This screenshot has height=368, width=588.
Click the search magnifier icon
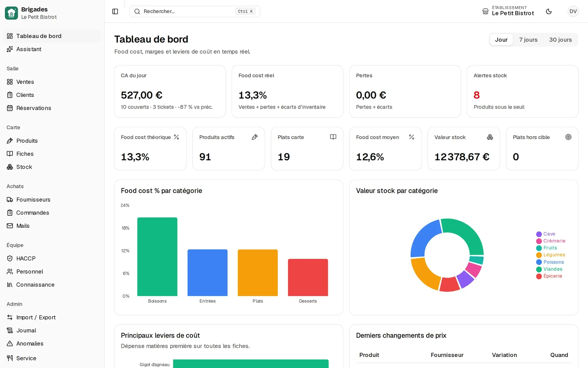click(x=137, y=11)
